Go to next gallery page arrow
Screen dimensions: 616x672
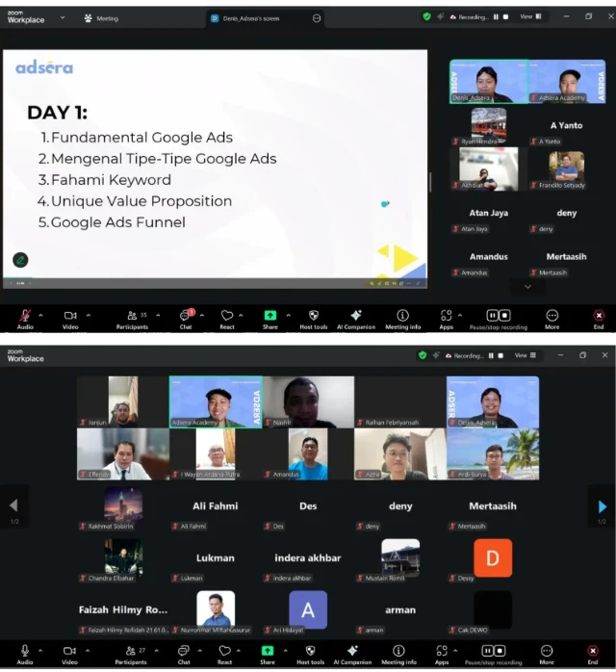(602, 506)
